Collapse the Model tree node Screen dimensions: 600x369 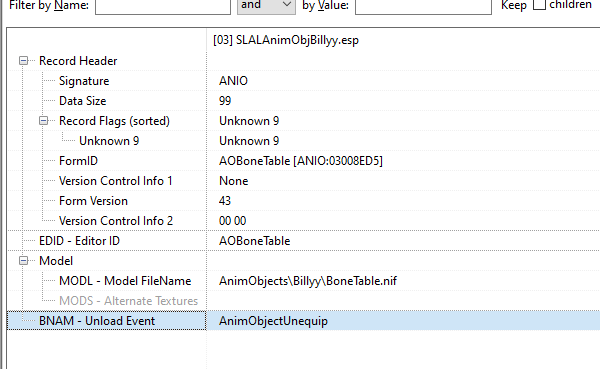pos(24,261)
